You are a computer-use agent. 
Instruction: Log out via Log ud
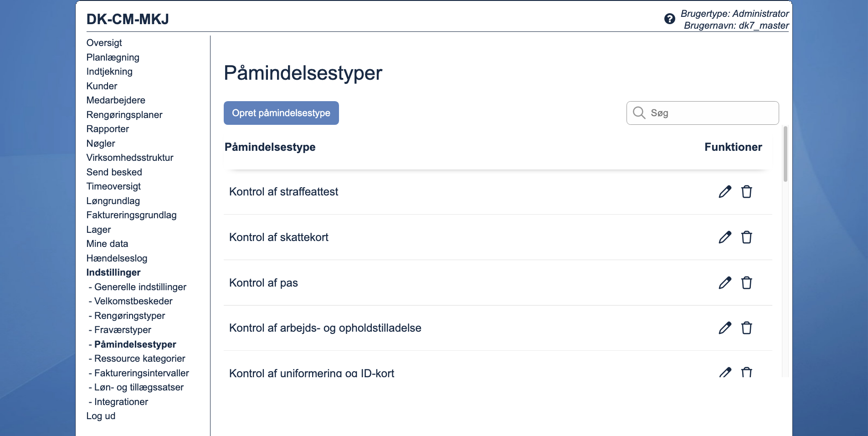click(x=101, y=415)
